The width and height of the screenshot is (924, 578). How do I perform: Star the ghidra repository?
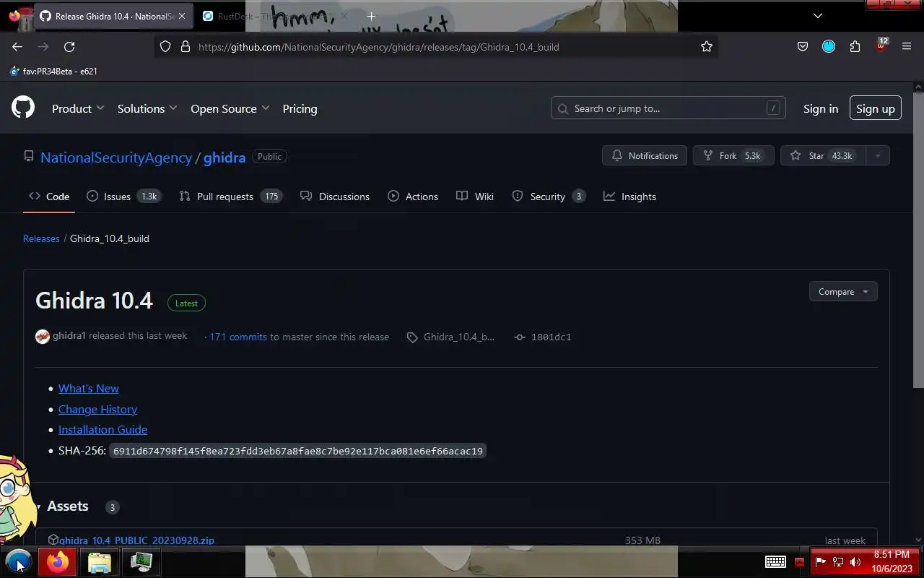[823, 156]
